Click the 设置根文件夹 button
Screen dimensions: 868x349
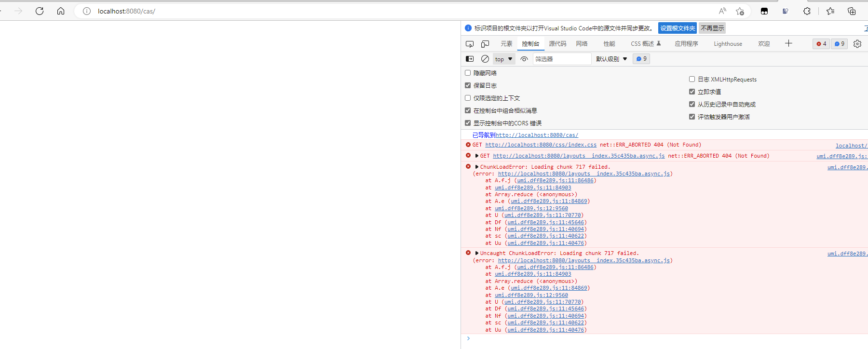coord(678,28)
